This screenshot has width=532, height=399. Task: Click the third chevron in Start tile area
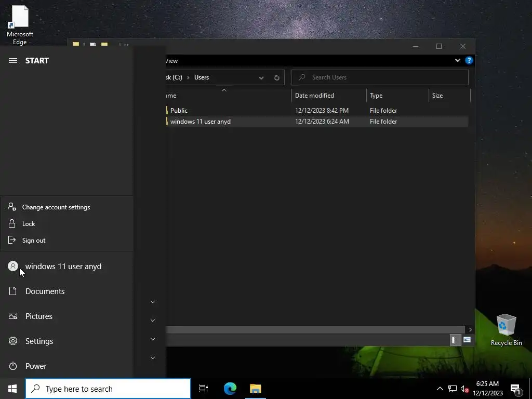[153, 339]
